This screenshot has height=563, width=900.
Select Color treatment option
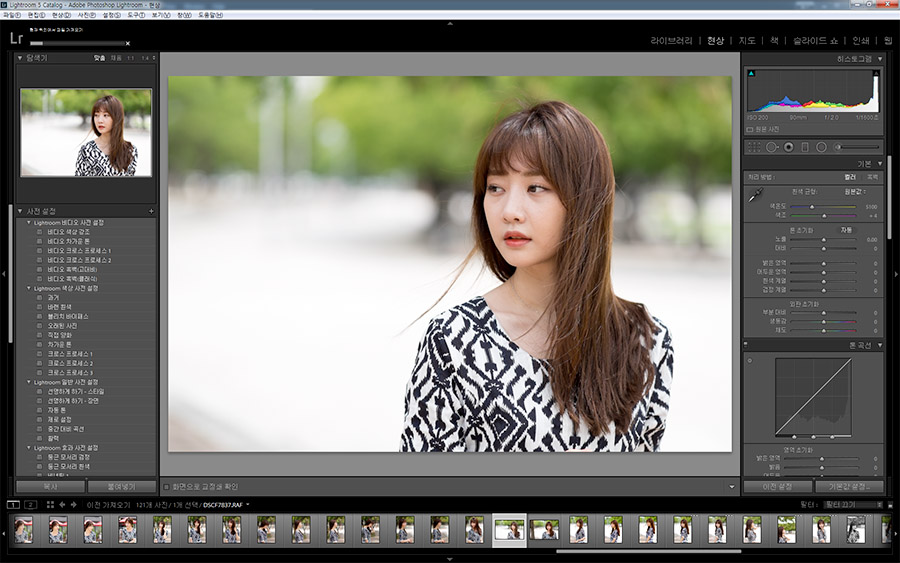pyautogui.click(x=850, y=177)
